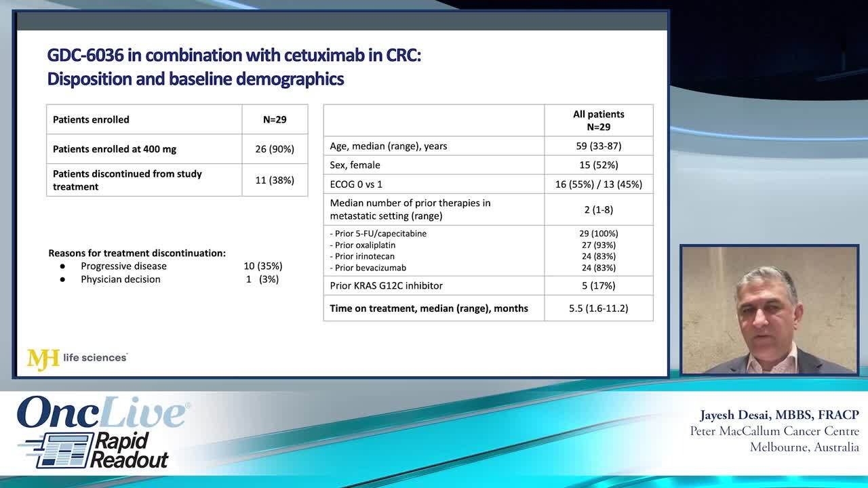
Task: Click the 'Patients enrolled' table cell
Action: [x=144, y=119]
